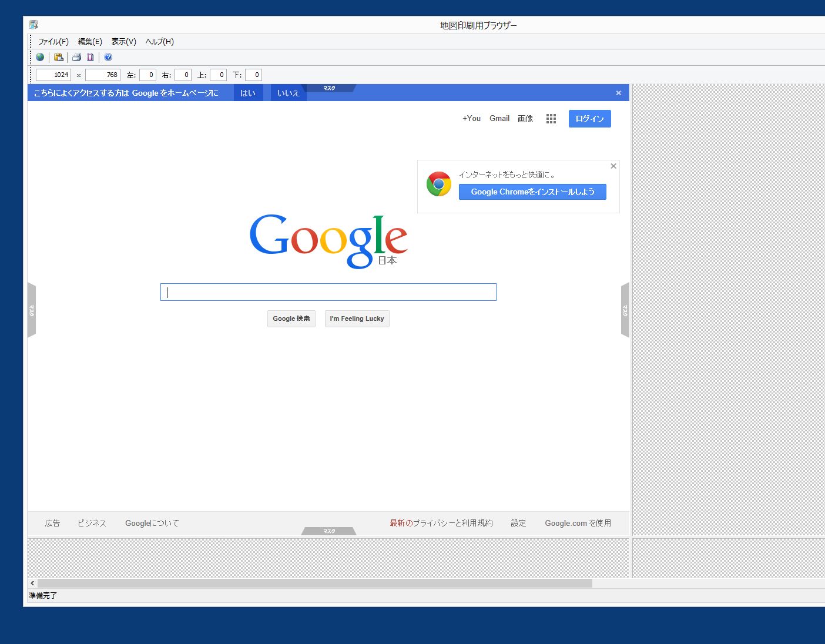
Task: Open the Googleについて footer link
Action: (152, 523)
